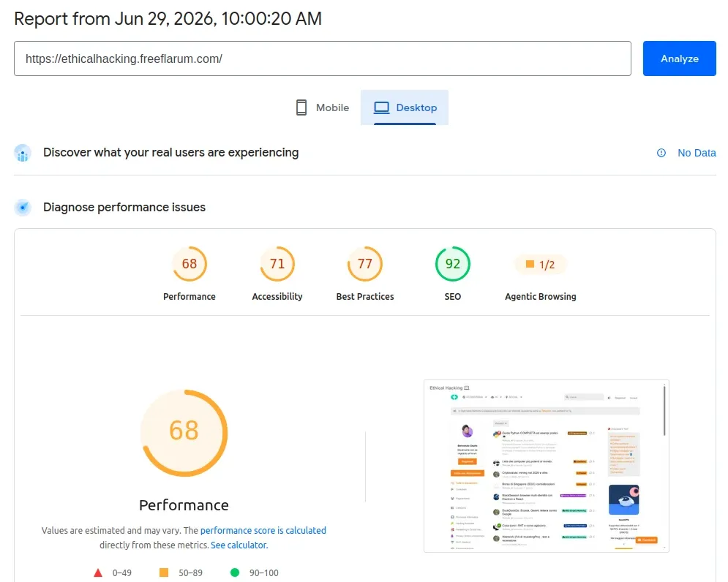Click the Performance category label

point(189,297)
